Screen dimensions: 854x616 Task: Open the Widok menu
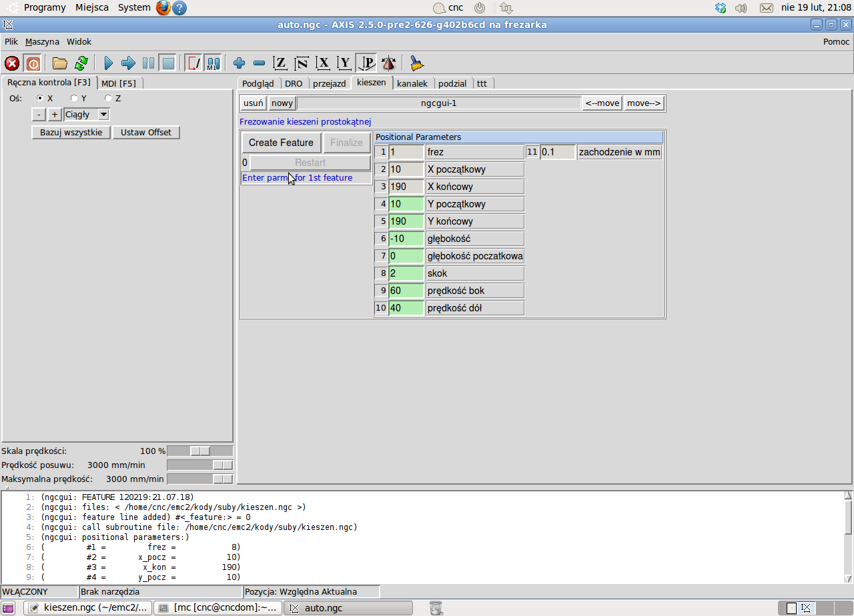[79, 41]
